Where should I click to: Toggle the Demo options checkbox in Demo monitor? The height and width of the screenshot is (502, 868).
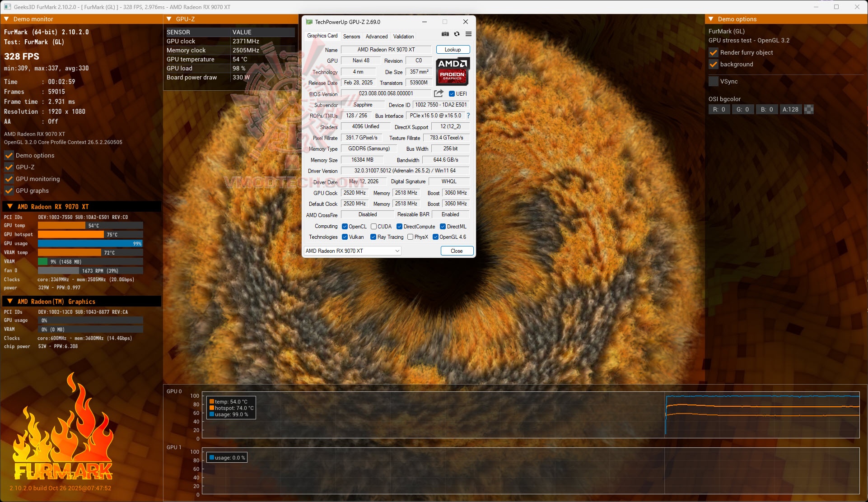9,155
